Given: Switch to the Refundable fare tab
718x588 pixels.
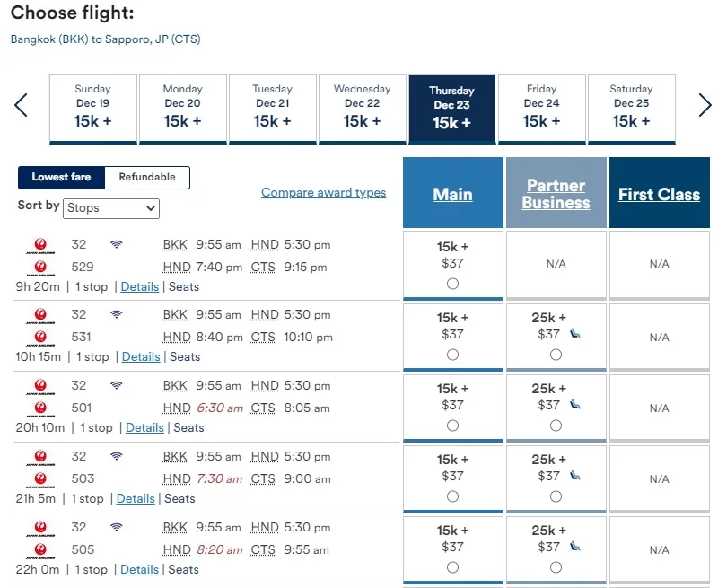Looking at the screenshot, I should (x=147, y=177).
